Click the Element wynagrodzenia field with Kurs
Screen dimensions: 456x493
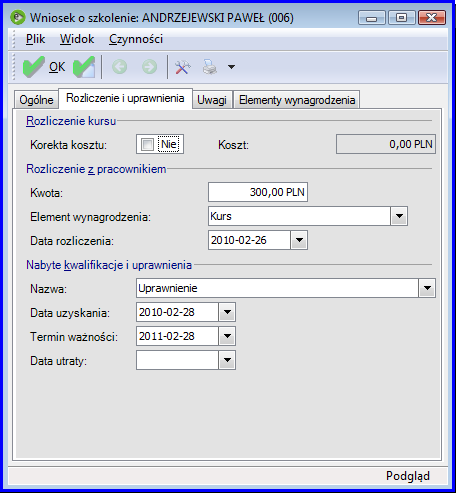tap(299, 216)
